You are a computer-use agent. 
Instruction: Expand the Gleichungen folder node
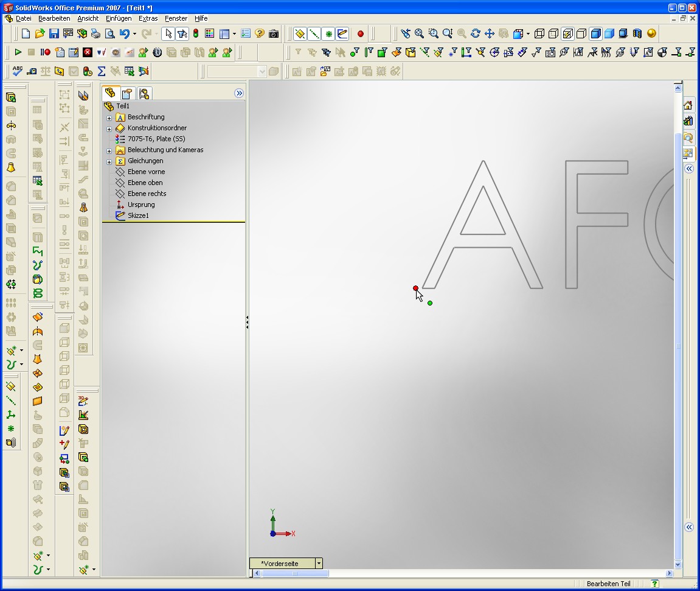109,161
